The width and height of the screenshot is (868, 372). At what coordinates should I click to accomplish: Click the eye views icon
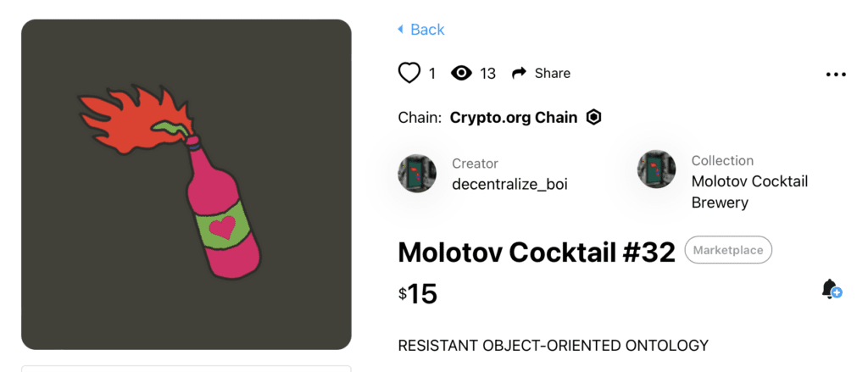pyautogui.click(x=461, y=73)
